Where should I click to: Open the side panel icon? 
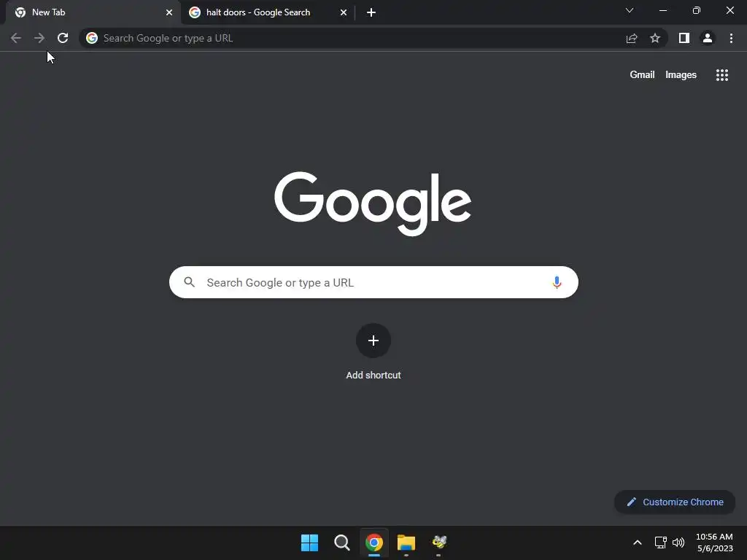coord(684,38)
